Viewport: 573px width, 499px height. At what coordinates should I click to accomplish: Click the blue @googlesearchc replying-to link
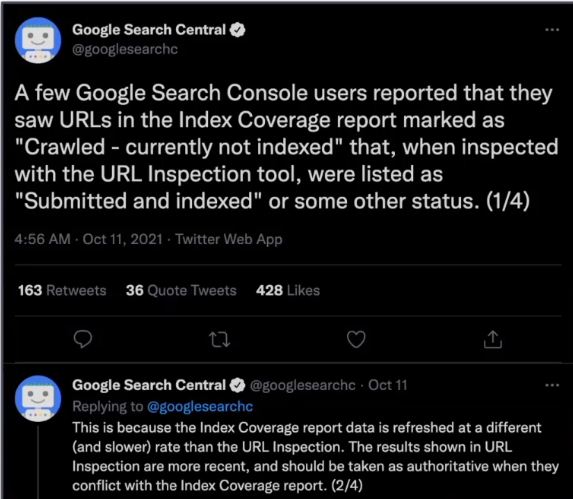(200, 406)
